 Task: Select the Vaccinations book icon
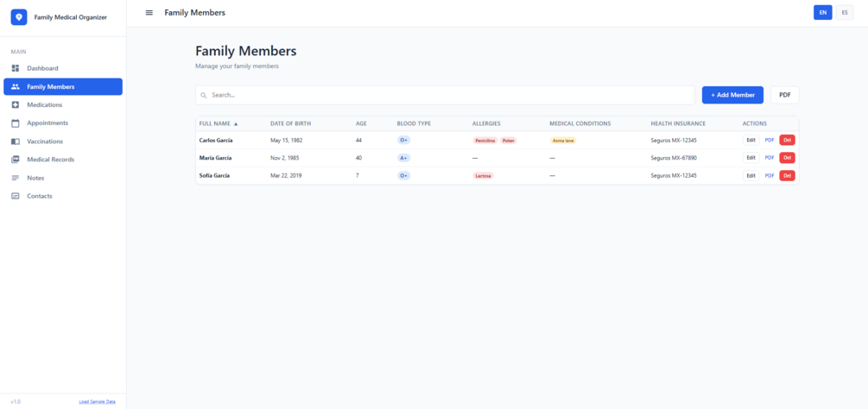click(x=16, y=141)
